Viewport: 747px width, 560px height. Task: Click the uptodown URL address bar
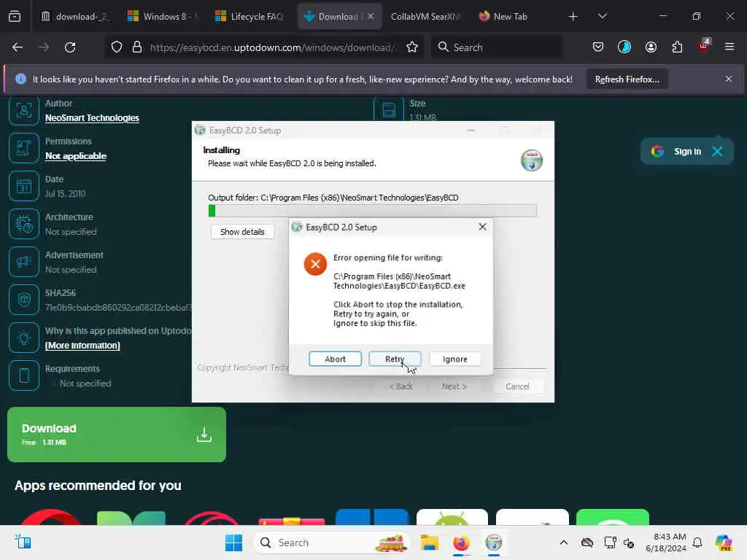click(273, 47)
